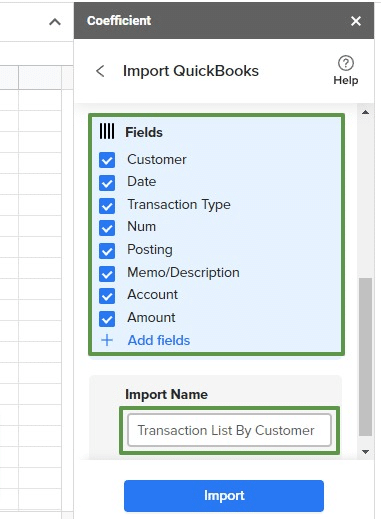Click the Date field label

(141, 182)
